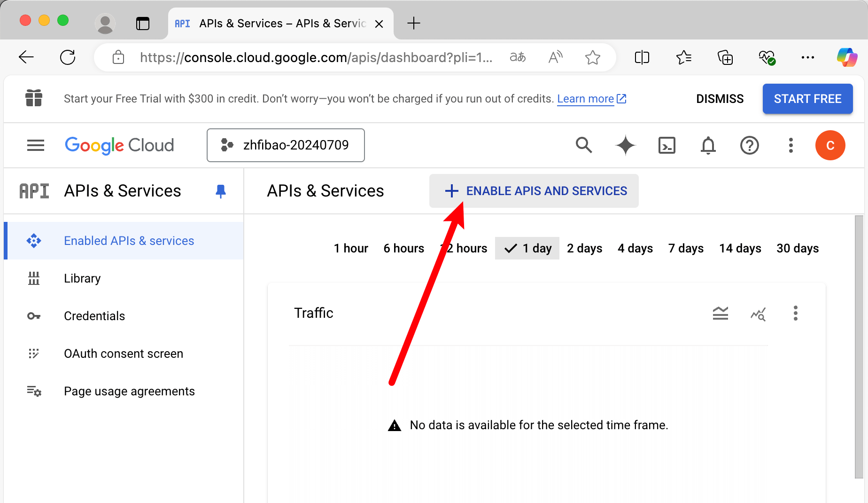Explore Traffic chart metrics icon

point(758,314)
